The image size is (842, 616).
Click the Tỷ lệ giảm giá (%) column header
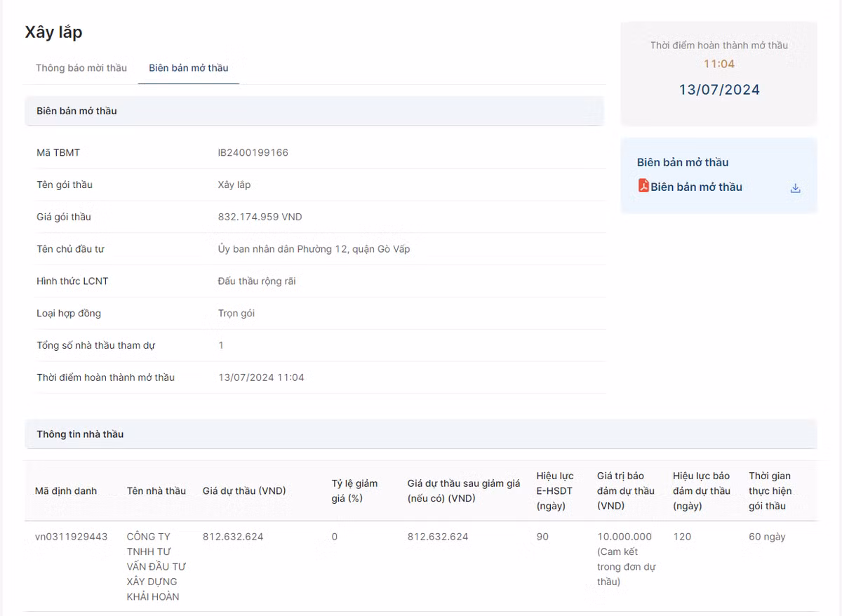(x=354, y=490)
